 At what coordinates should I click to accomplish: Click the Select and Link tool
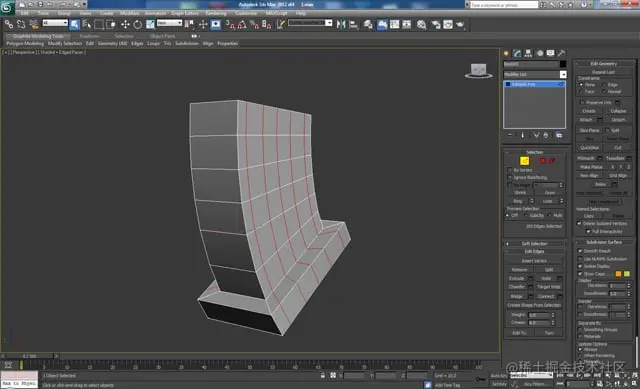click(9, 24)
